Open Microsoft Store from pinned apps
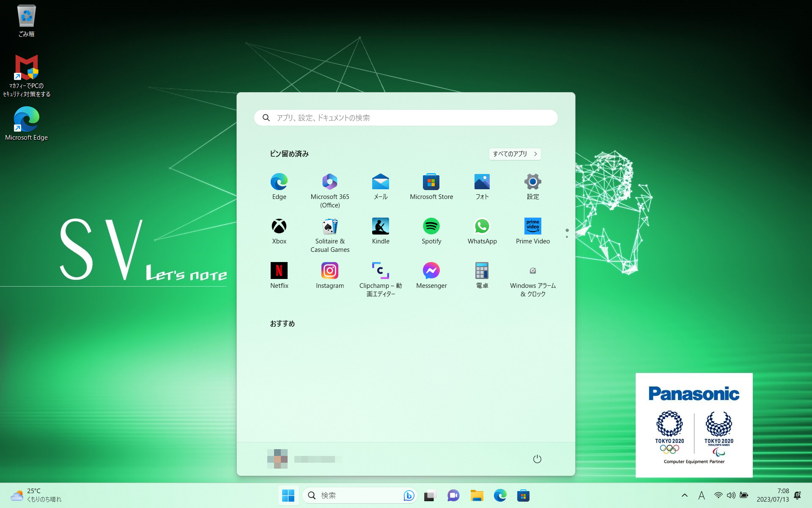This screenshot has width=812, height=508. (x=431, y=186)
